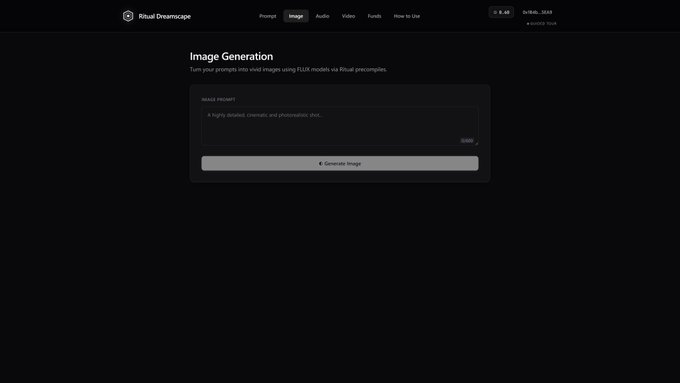The width and height of the screenshot is (680, 383).
Task: Click the Generate Image button
Action: click(x=340, y=164)
